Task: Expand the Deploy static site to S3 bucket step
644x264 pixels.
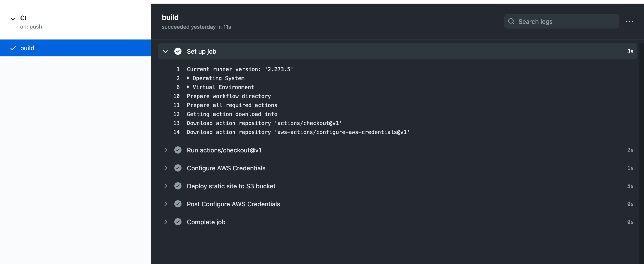Action: (165, 186)
